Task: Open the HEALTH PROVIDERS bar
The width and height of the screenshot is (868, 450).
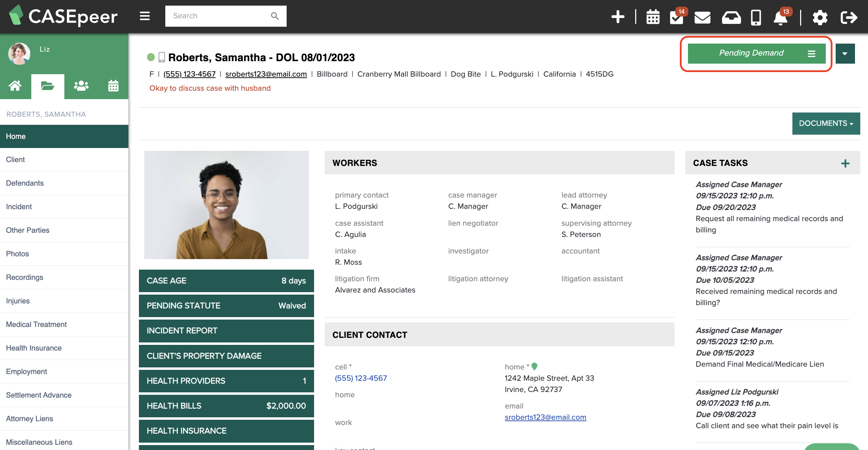Action: 226,381
